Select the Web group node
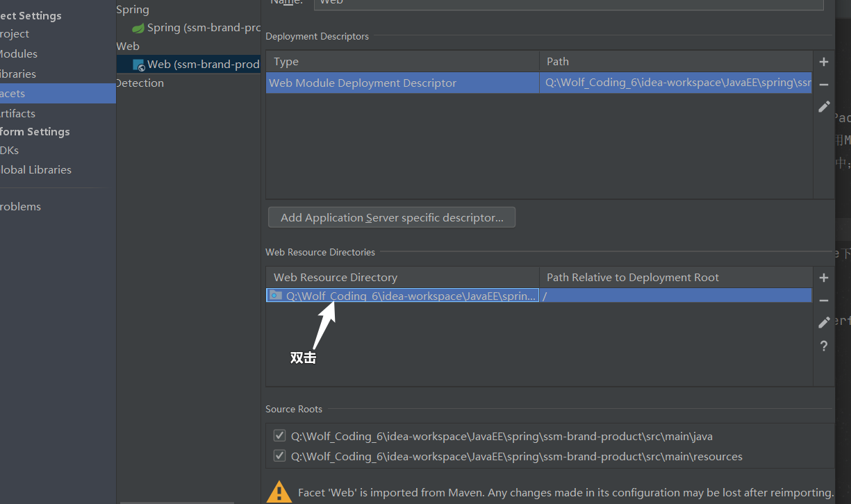Image resolution: width=851 pixels, height=504 pixels. click(x=128, y=46)
